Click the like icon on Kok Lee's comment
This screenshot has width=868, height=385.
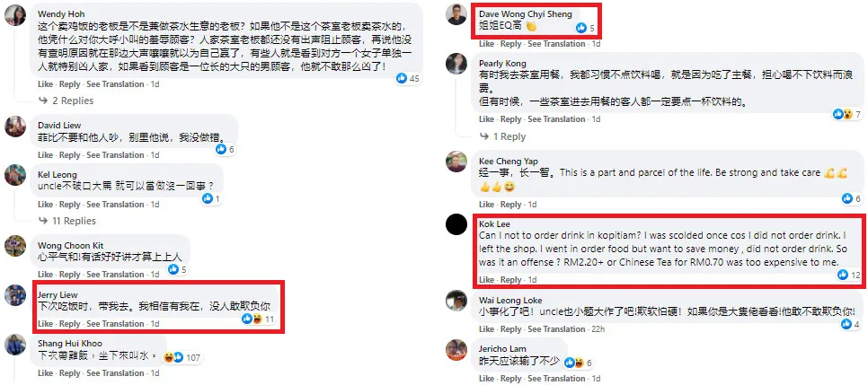click(843, 275)
